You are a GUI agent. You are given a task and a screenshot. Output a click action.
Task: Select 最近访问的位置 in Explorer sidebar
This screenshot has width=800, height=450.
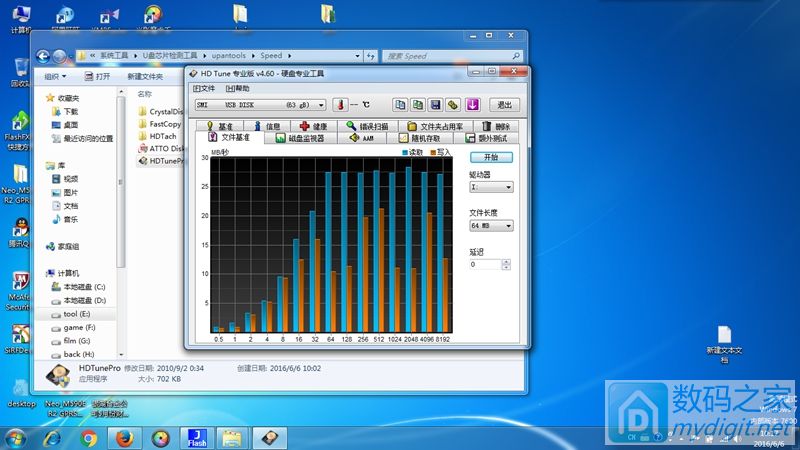82,138
